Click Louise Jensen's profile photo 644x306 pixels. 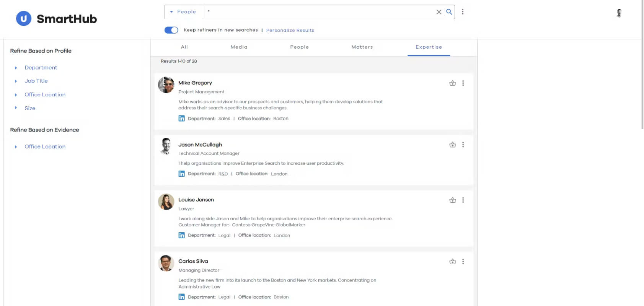pos(166,202)
